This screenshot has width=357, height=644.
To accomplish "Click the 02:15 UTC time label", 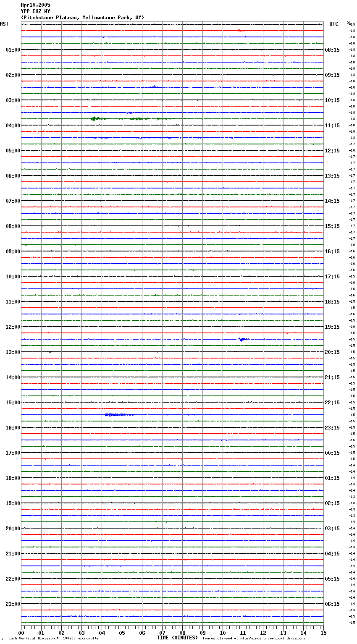I will pos(332,503).
